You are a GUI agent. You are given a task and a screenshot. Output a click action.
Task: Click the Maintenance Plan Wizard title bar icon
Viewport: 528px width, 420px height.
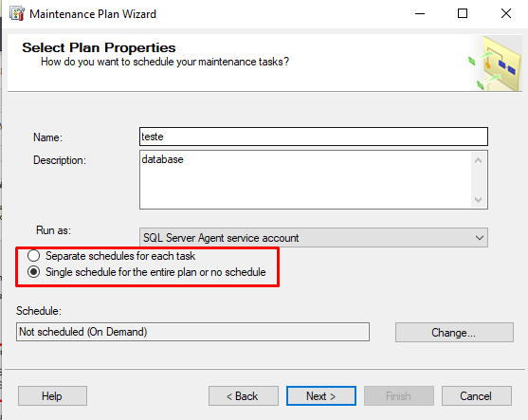click(x=17, y=14)
